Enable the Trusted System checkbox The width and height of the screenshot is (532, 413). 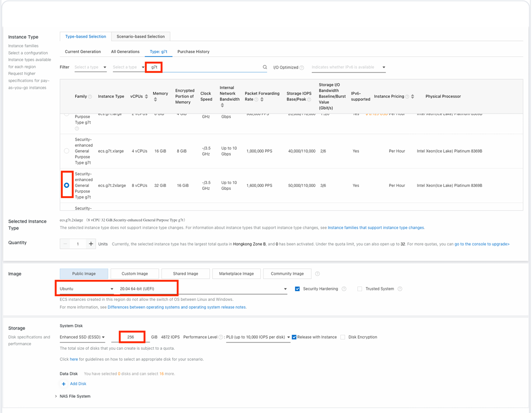(360, 289)
